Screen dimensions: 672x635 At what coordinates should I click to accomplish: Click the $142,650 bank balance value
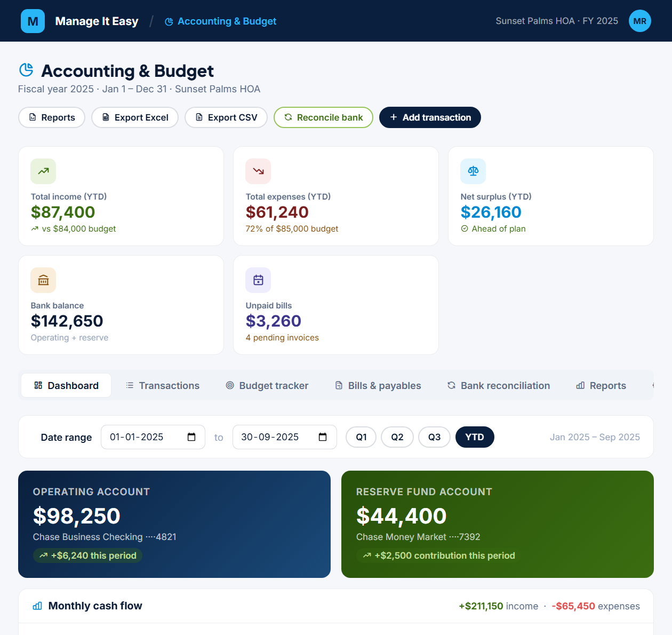67,321
